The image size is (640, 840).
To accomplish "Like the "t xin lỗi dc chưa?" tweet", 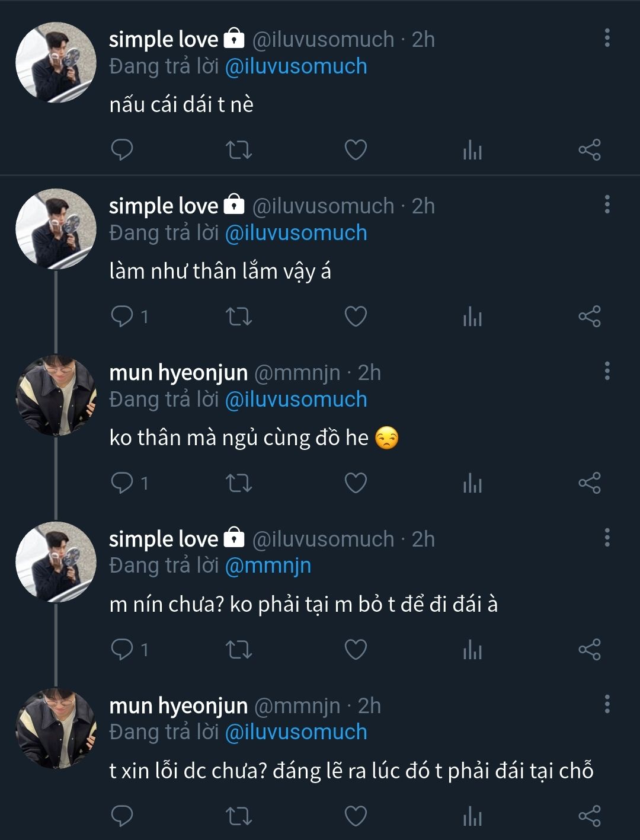I will click(x=356, y=816).
